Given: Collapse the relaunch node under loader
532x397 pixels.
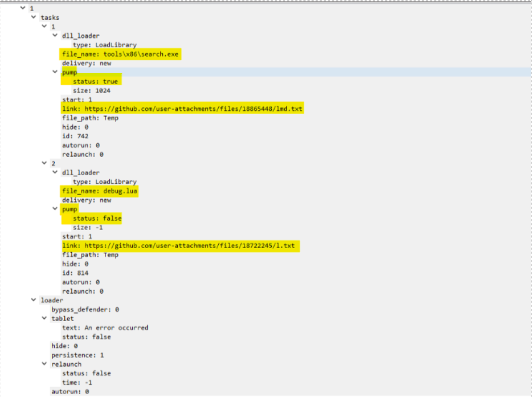Looking at the screenshot, I should 44,364.
